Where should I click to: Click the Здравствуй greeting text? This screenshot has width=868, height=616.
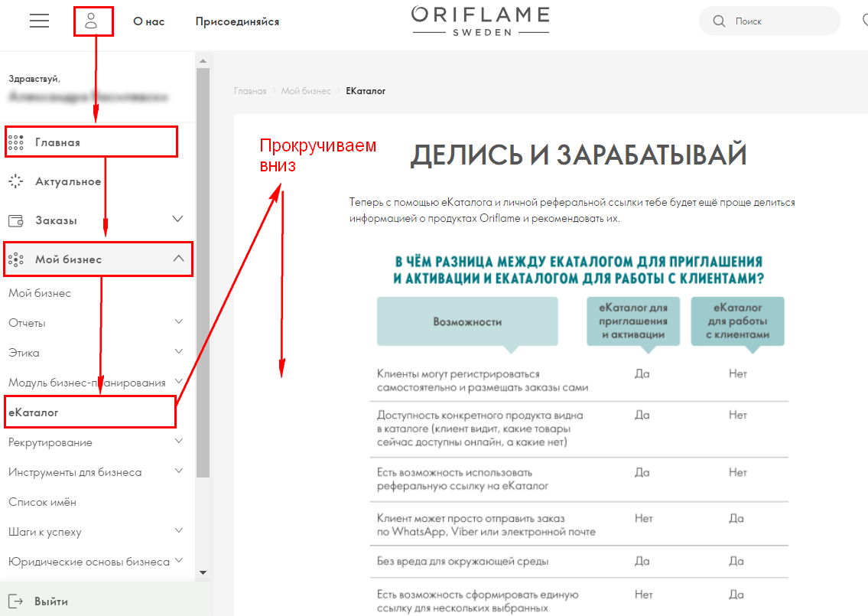tap(34, 79)
